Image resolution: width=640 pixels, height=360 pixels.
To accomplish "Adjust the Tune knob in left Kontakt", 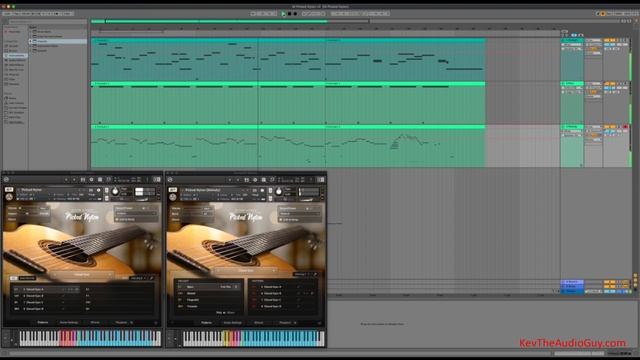I will [115, 191].
